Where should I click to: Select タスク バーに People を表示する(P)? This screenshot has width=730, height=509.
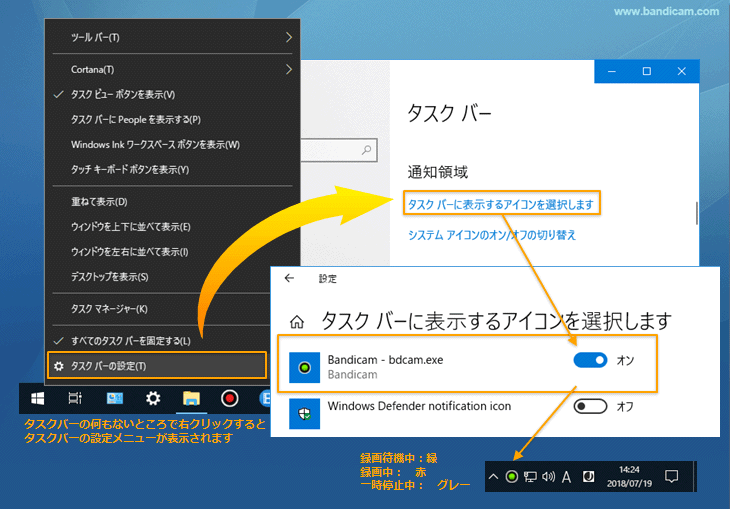click(172, 120)
